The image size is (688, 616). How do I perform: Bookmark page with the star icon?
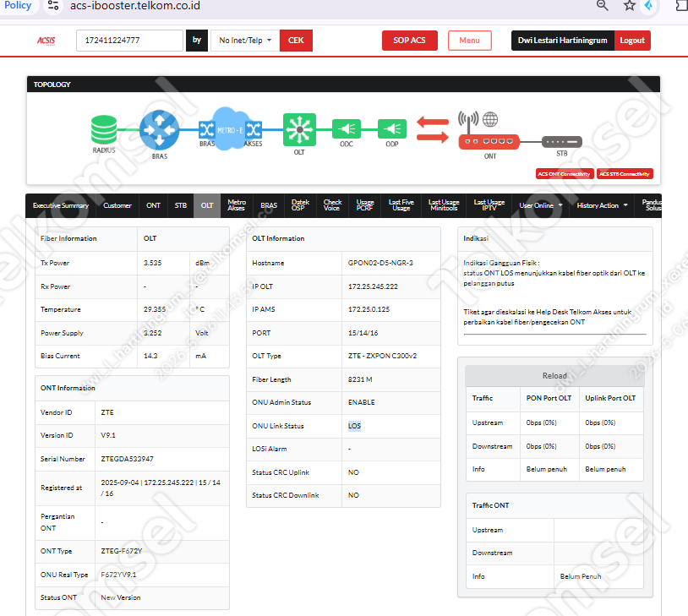point(629,5)
